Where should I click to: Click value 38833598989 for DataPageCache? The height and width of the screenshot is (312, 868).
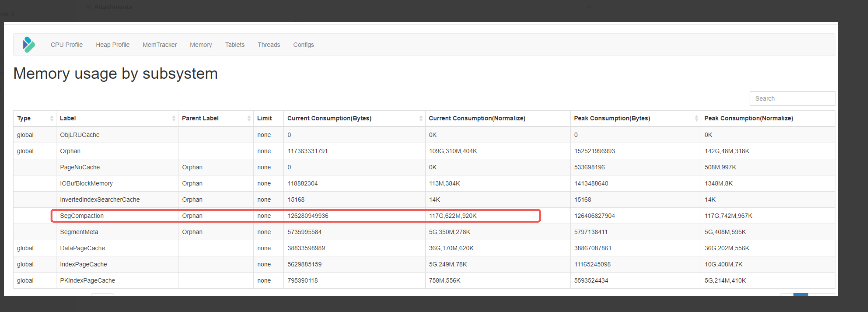coord(306,248)
